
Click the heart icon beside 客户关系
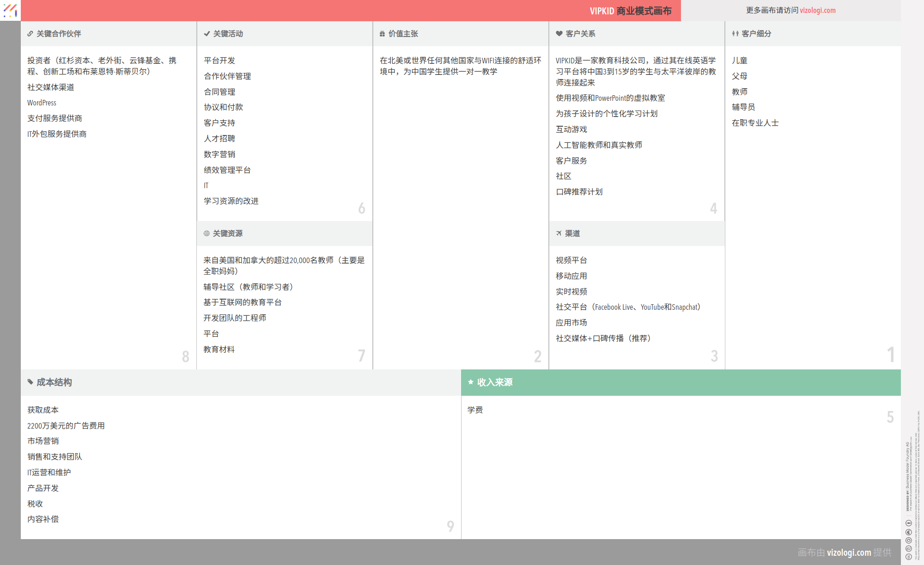coord(559,34)
